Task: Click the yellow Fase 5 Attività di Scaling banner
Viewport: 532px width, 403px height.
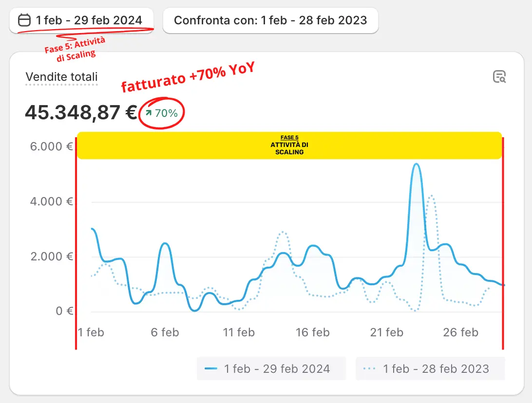Action: (x=289, y=145)
